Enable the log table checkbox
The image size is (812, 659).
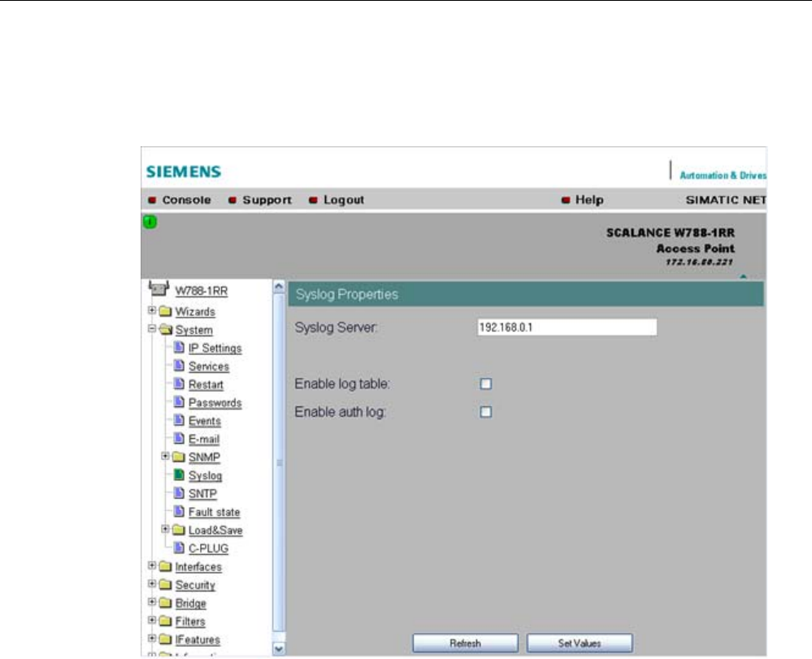[x=486, y=384]
